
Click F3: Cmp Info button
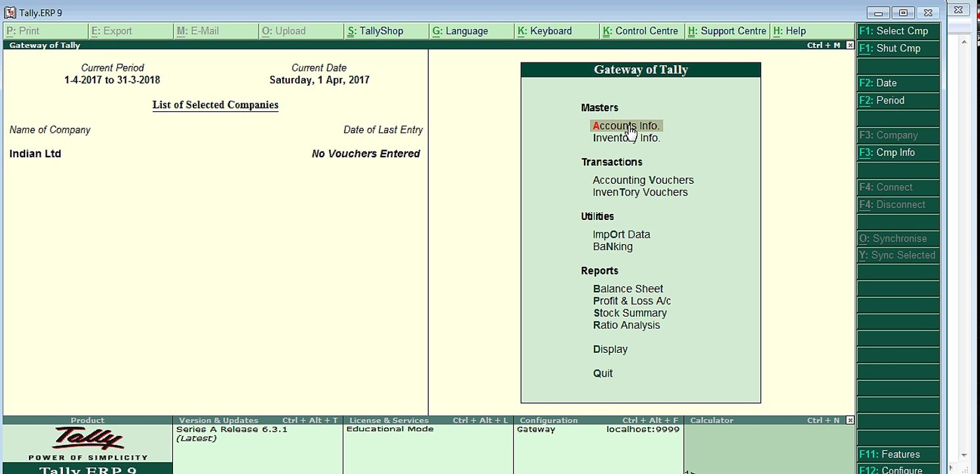898,153
